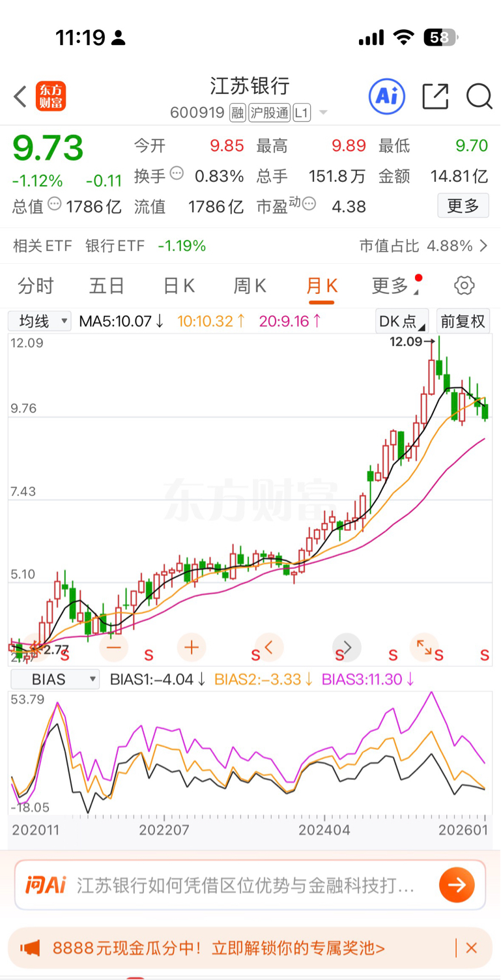Open the 前复权 adjustment selector
Screen dimensions: 501x980
[x=463, y=321]
